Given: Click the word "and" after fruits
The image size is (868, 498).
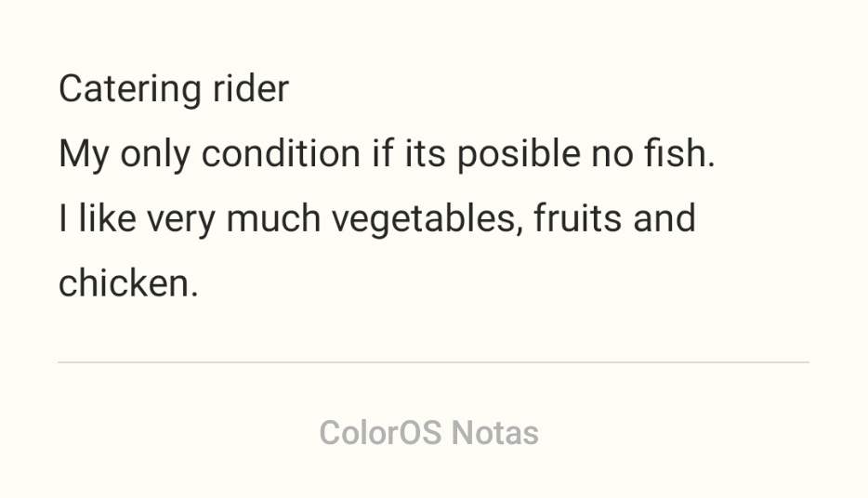Looking at the screenshot, I should tap(664, 218).
